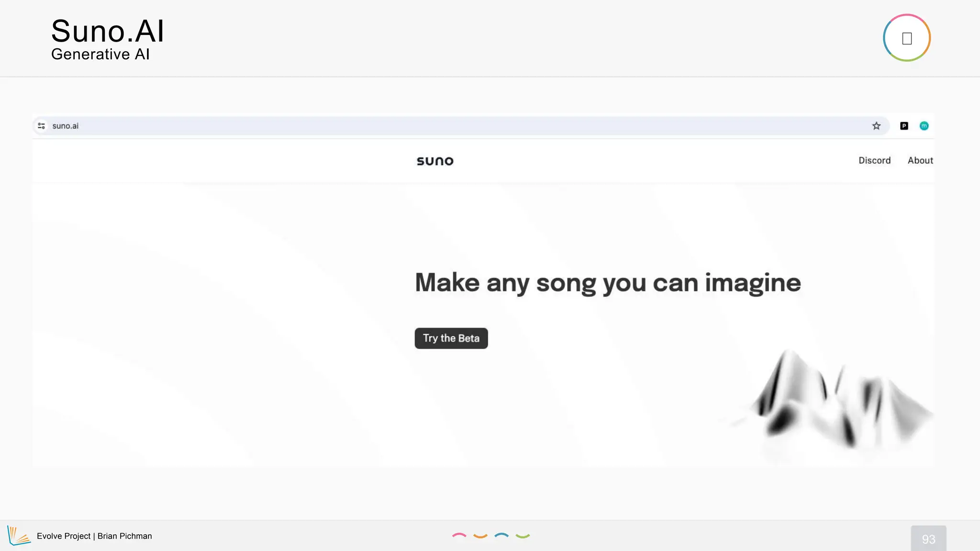Click the 'Evolve Project | Brian Pichman' footer text
The width and height of the screenshot is (980, 551).
[x=94, y=536]
